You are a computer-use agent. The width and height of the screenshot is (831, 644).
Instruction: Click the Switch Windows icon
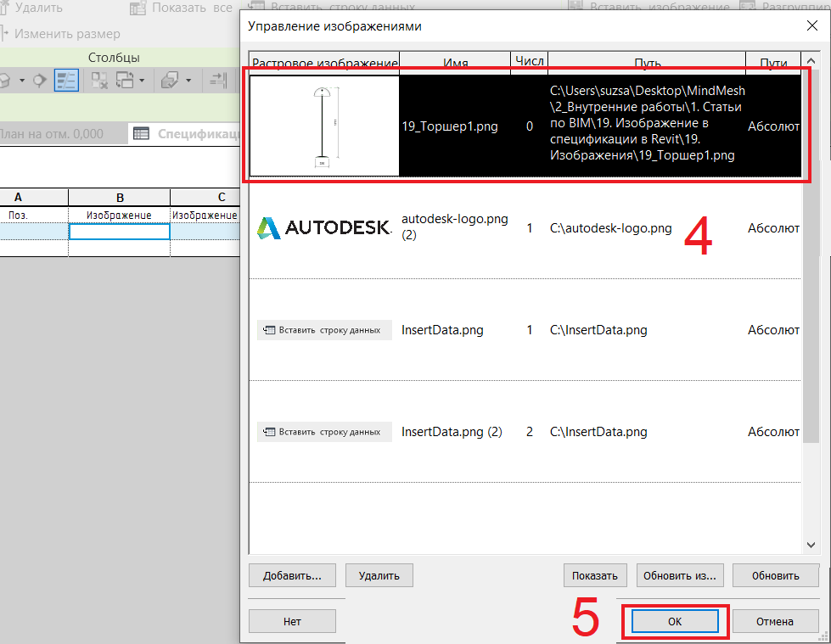coord(125,81)
